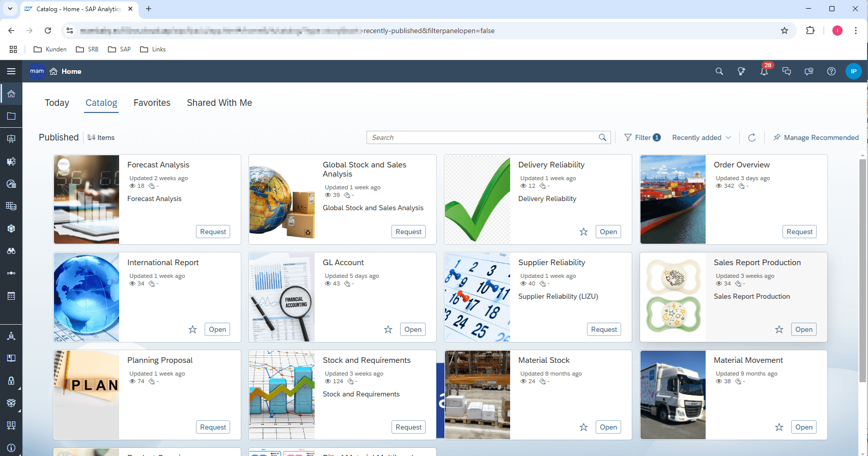Open the feedback smiley-bubble icon in the header
This screenshot has height=456, width=868.
click(809, 71)
